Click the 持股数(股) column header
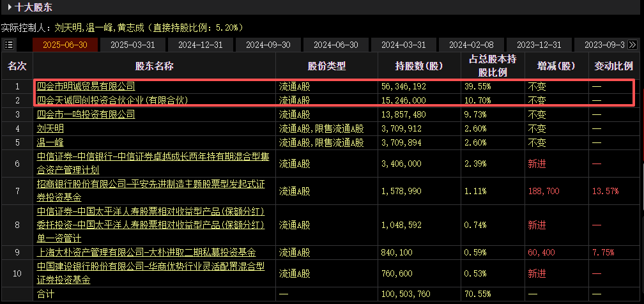 click(419, 66)
